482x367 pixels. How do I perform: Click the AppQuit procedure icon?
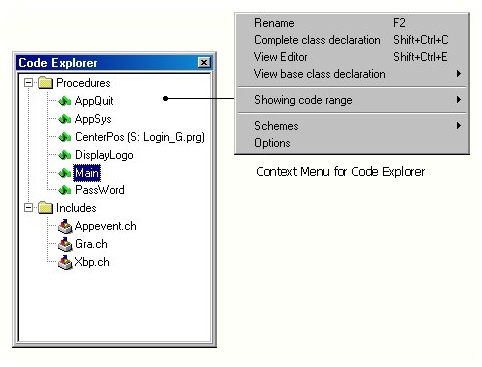65,101
